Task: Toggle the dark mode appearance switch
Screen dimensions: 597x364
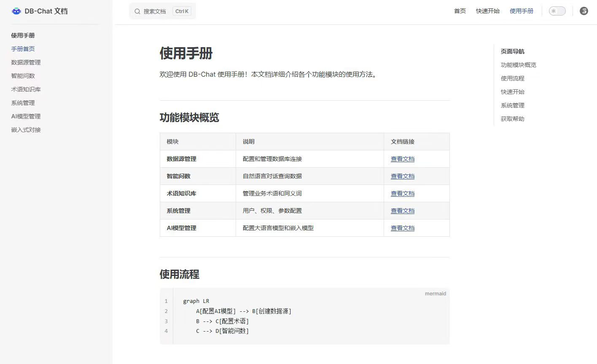Action: (x=557, y=11)
